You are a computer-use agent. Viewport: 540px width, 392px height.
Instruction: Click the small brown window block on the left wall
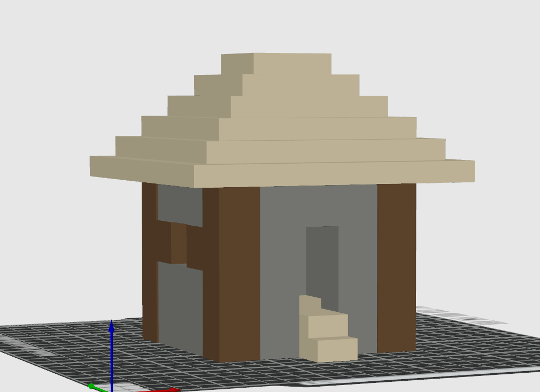coord(179,243)
